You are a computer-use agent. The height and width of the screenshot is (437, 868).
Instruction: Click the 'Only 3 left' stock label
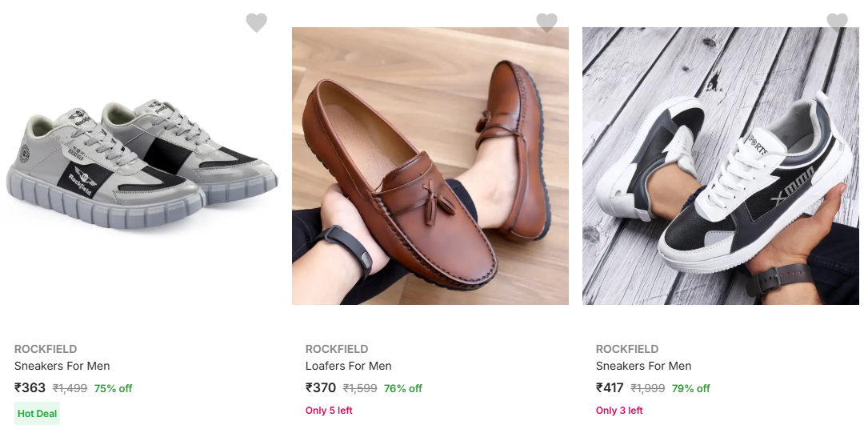619,411
